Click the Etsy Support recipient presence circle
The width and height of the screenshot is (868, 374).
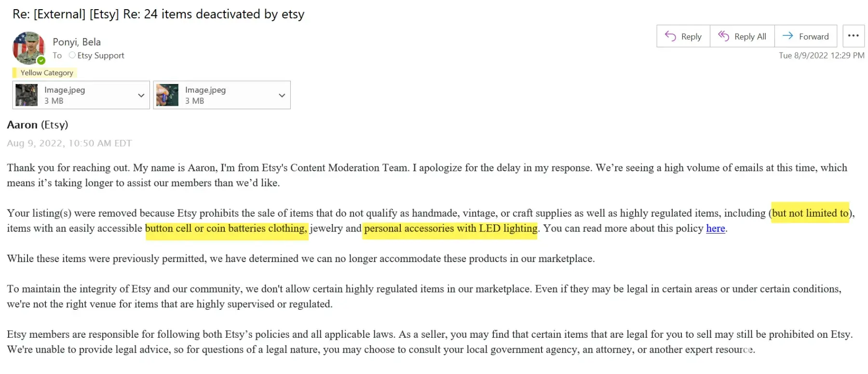point(72,55)
